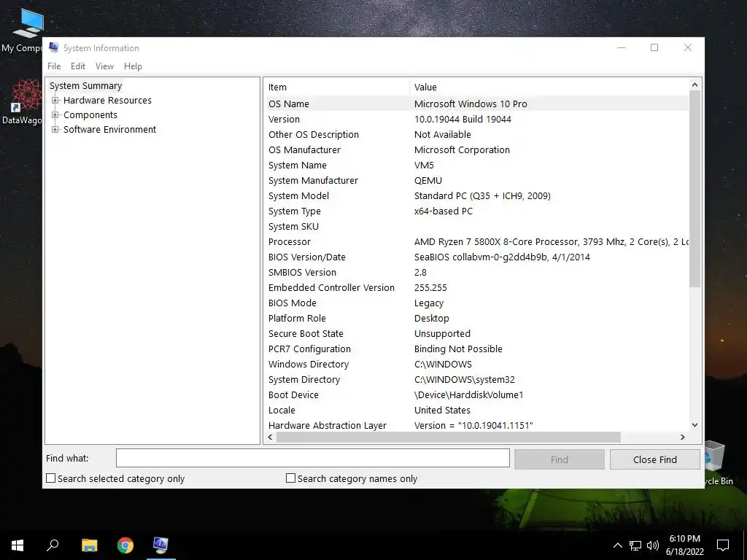Open the File menu
747x560 pixels.
[x=54, y=66]
